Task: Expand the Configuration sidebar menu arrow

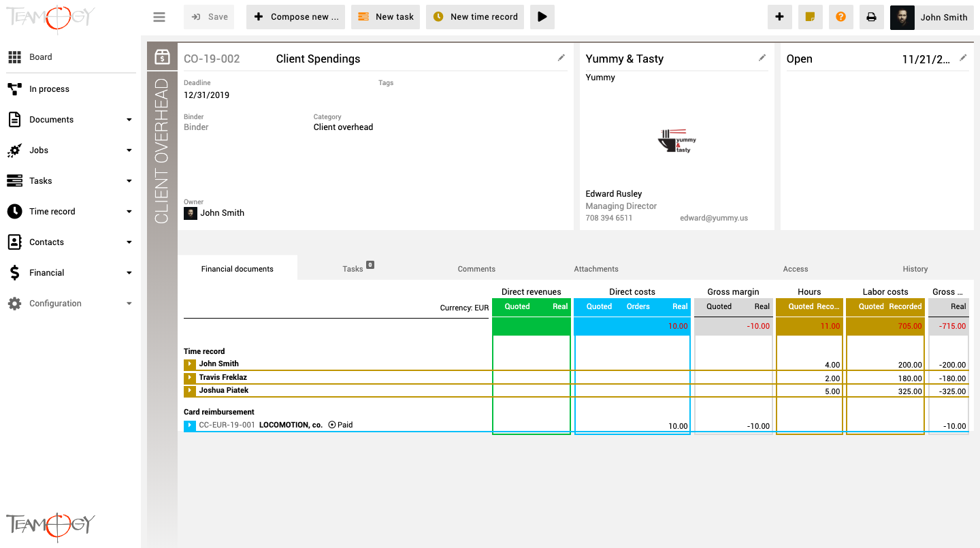Action: pos(129,304)
